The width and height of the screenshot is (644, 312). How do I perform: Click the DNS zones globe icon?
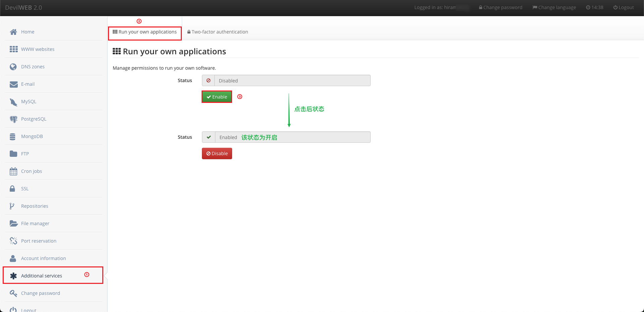tap(13, 67)
